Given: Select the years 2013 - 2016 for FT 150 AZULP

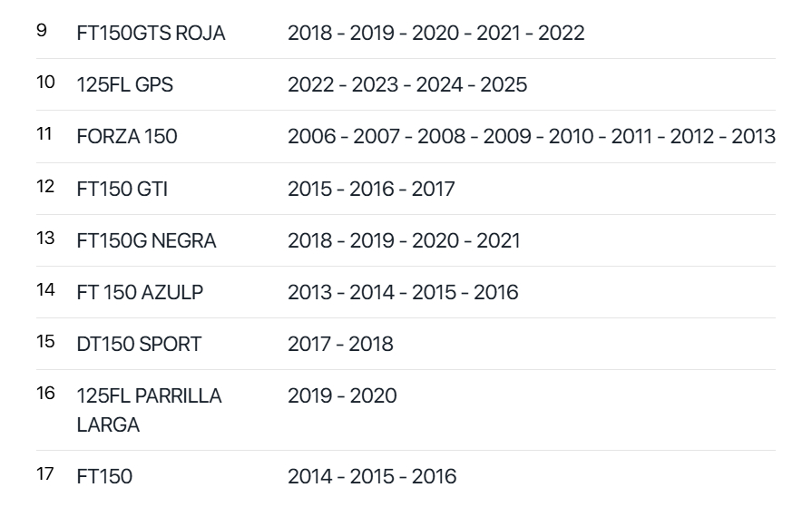Looking at the screenshot, I should pos(403,292).
